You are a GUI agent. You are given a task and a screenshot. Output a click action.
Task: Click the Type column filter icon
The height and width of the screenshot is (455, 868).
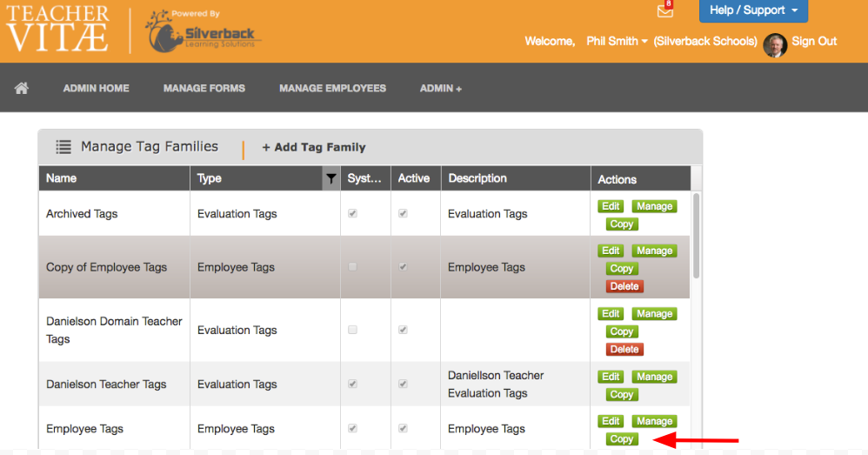pyautogui.click(x=331, y=178)
